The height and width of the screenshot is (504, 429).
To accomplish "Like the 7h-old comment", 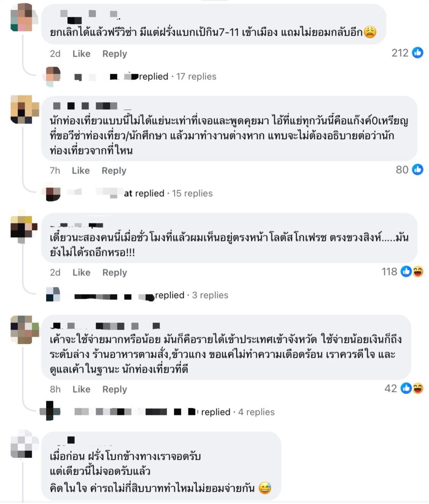I will [81, 171].
